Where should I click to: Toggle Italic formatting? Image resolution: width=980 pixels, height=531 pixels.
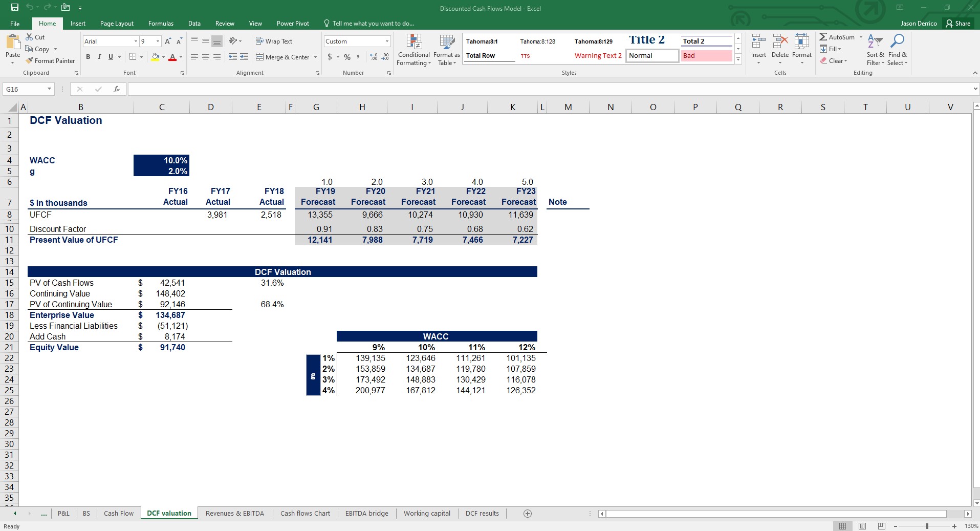pos(99,57)
